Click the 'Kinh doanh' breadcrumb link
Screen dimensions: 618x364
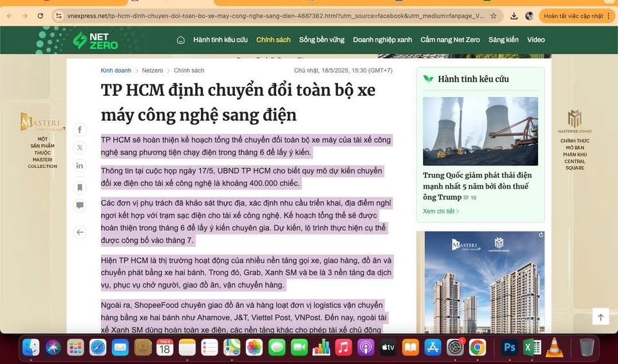pos(116,70)
